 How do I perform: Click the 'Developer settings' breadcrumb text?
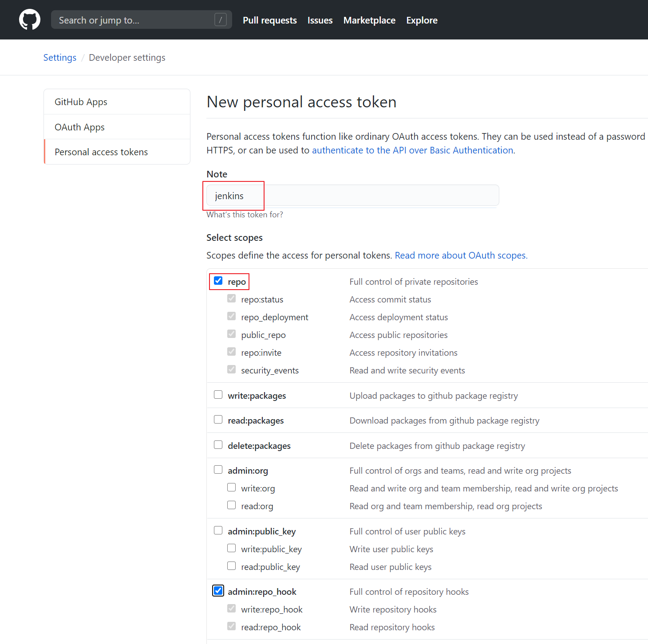[127, 58]
